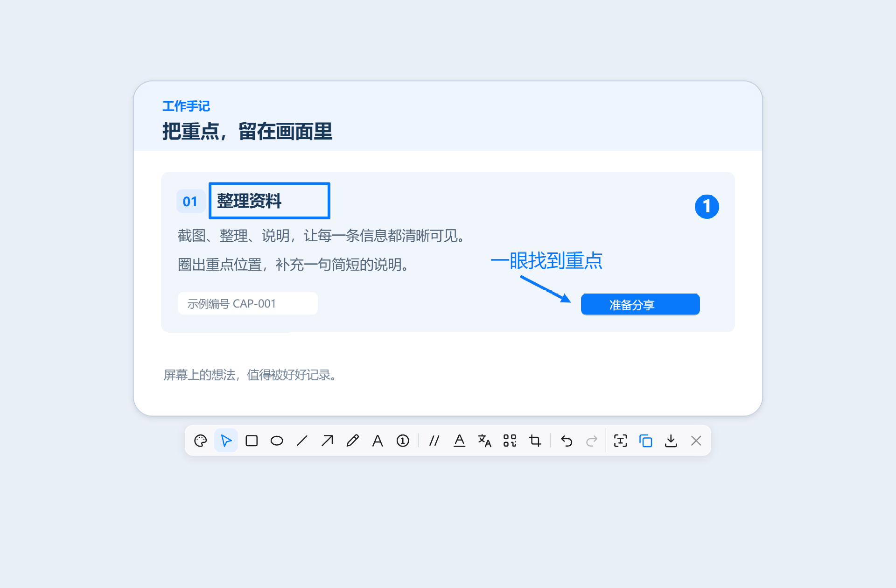The width and height of the screenshot is (896, 588).
Task: Run text recognition OCR tool
Action: [x=620, y=441]
